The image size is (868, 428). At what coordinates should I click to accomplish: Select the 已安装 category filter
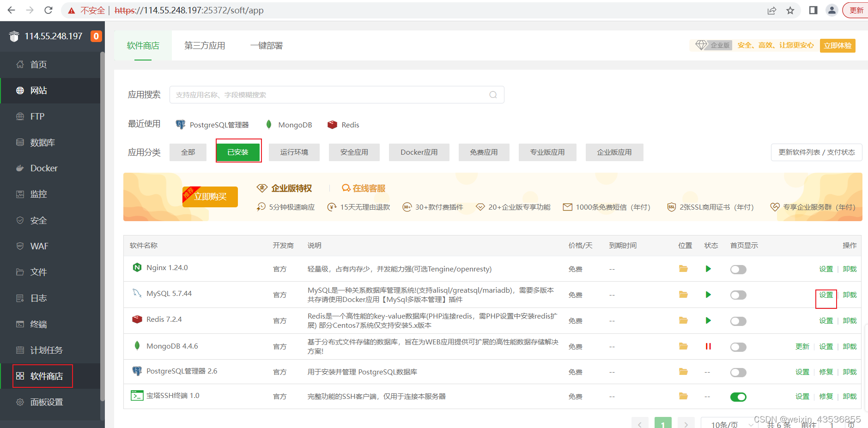238,152
